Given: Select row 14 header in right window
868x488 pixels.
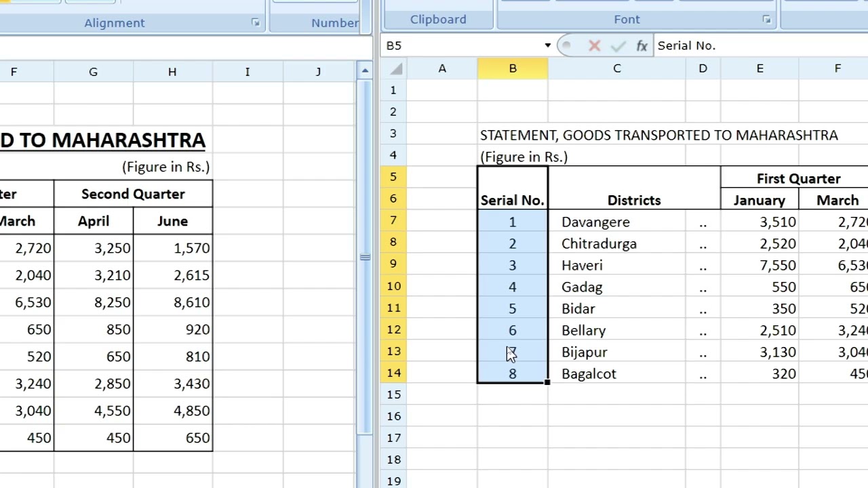Looking at the screenshot, I should point(393,372).
